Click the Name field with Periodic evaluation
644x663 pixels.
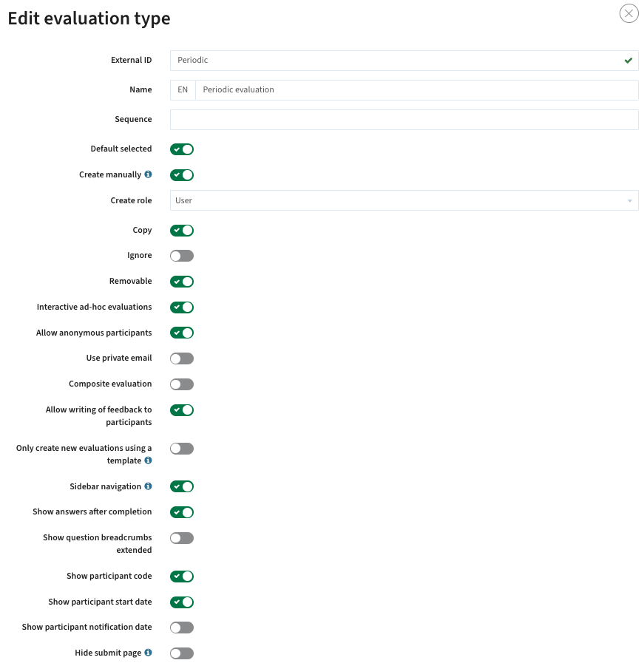tap(416, 90)
